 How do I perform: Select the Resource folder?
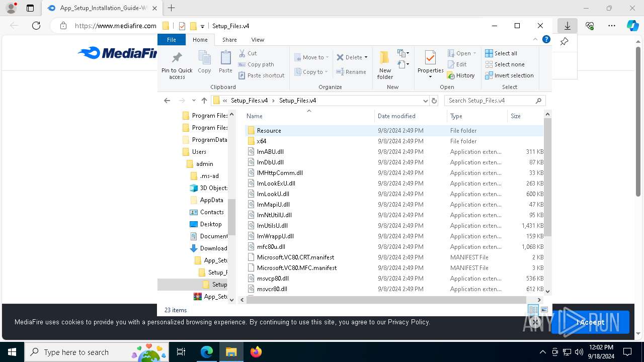point(395,131)
